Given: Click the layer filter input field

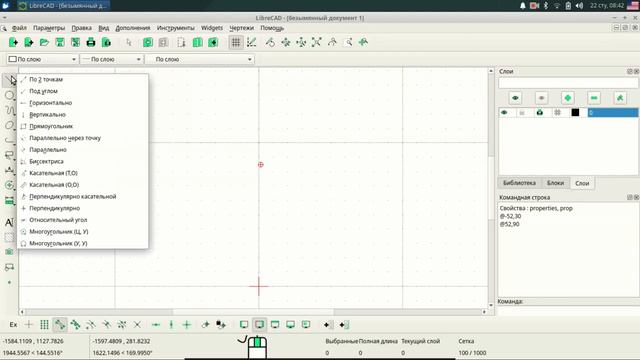Looking at the screenshot, I should coord(568,83).
